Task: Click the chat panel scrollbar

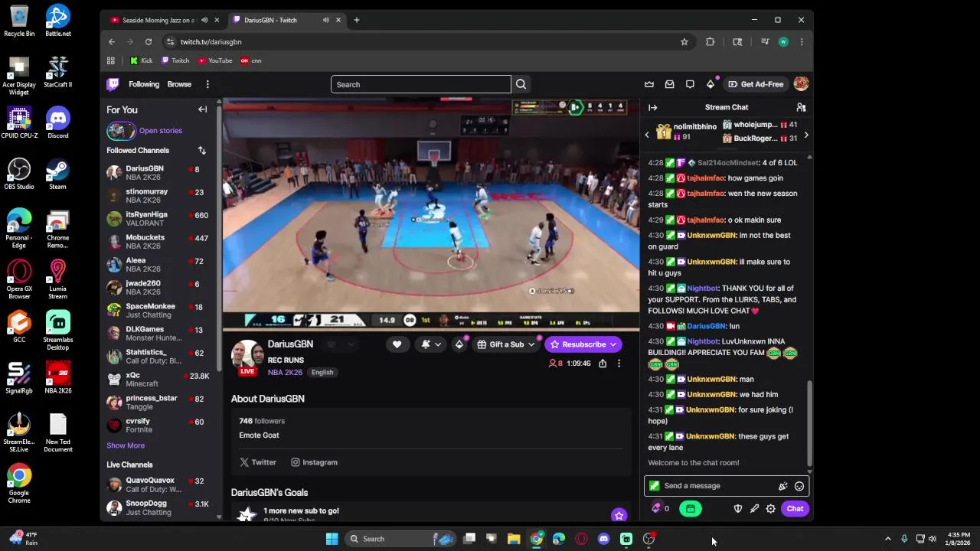Action: (808, 423)
